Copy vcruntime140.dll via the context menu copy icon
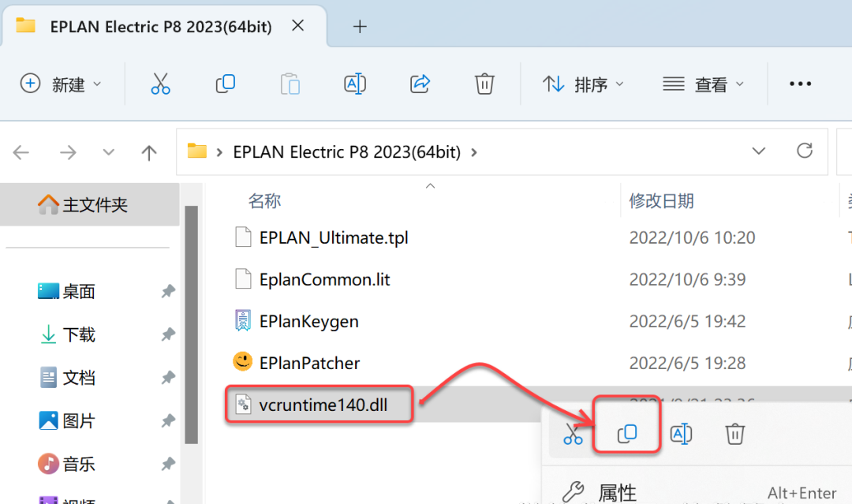Screen dimensions: 852x504 (626, 433)
